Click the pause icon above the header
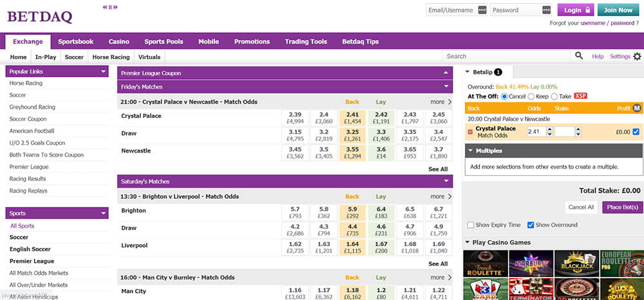This screenshot has height=300, width=644. [x=111, y=7]
